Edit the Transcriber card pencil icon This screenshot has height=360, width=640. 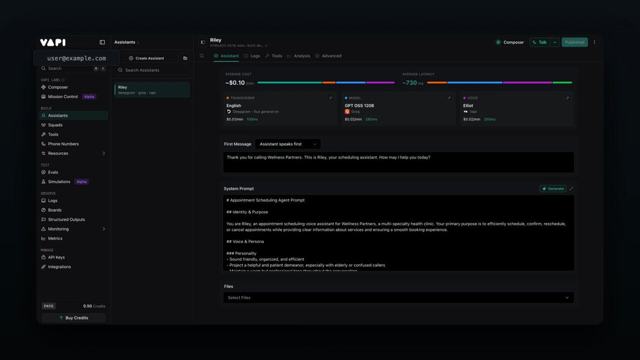tap(331, 98)
